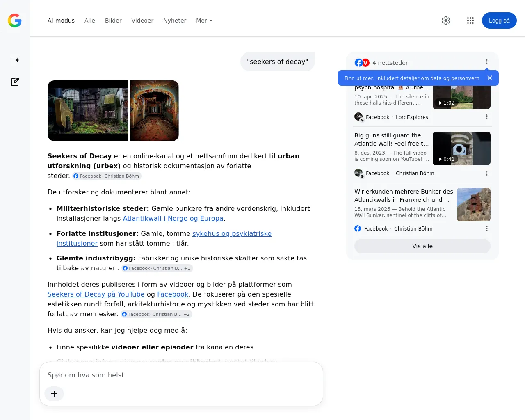Follow the Facebook link in the paragraph
Screen dimensions: 525x420
tap(173, 294)
